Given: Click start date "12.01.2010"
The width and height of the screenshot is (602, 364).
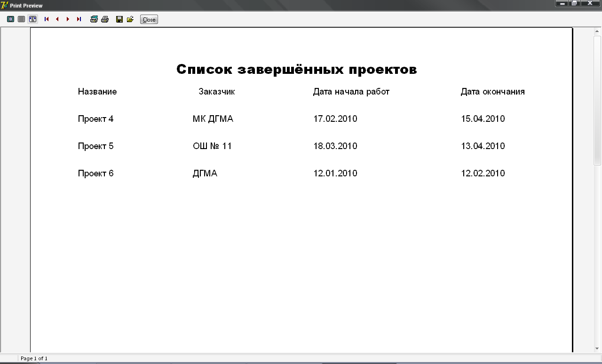Looking at the screenshot, I should coord(335,174).
